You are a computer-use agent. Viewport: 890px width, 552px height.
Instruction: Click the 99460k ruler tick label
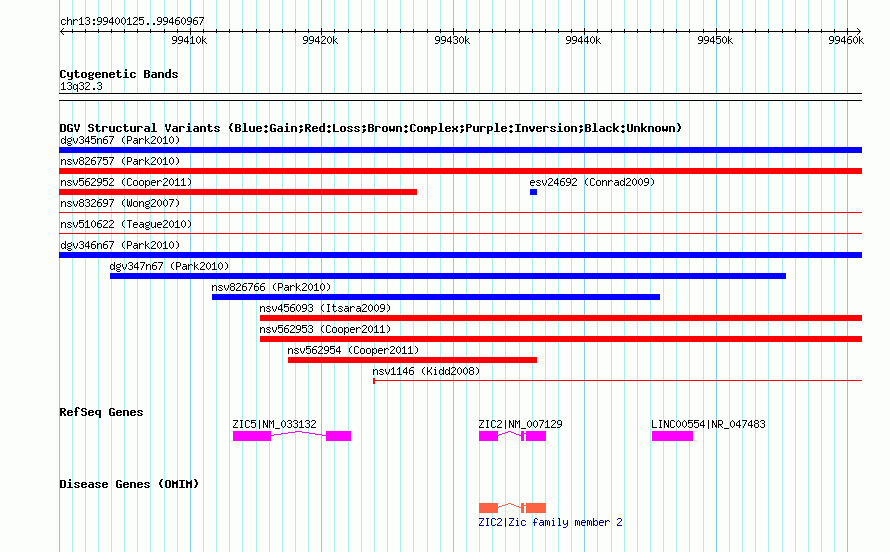click(846, 40)
